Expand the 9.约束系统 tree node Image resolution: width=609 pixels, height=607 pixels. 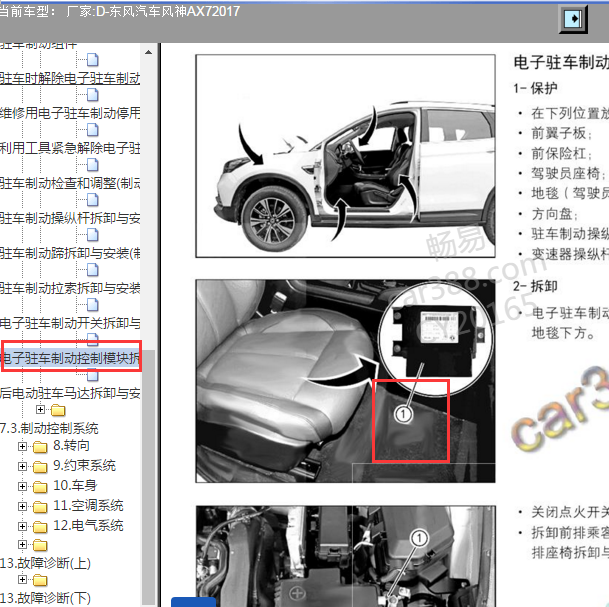coord(22,466)
